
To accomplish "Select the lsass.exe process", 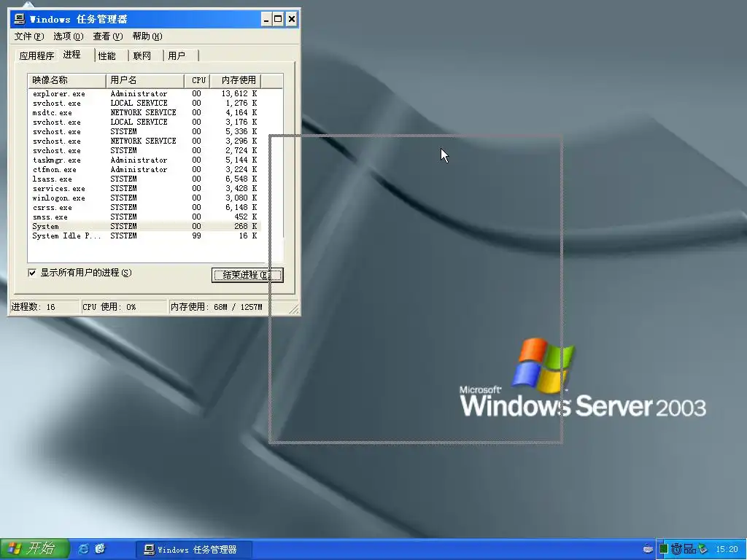I will (144, 179).
